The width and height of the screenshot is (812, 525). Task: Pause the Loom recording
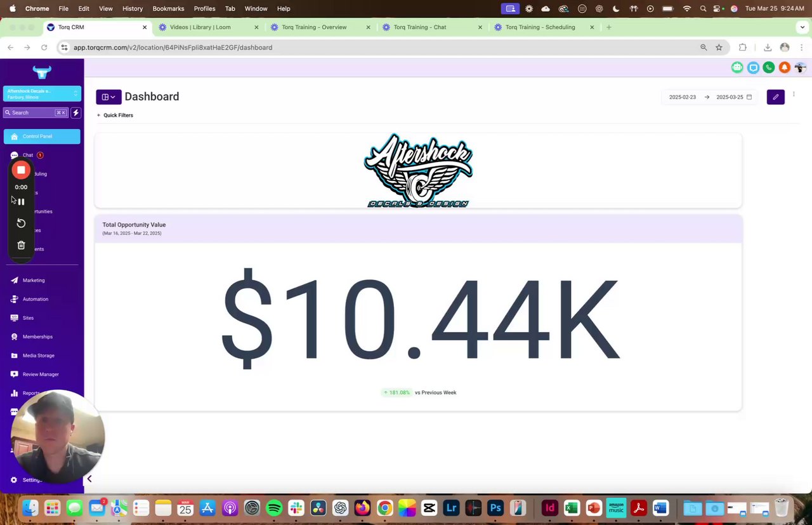21,202
